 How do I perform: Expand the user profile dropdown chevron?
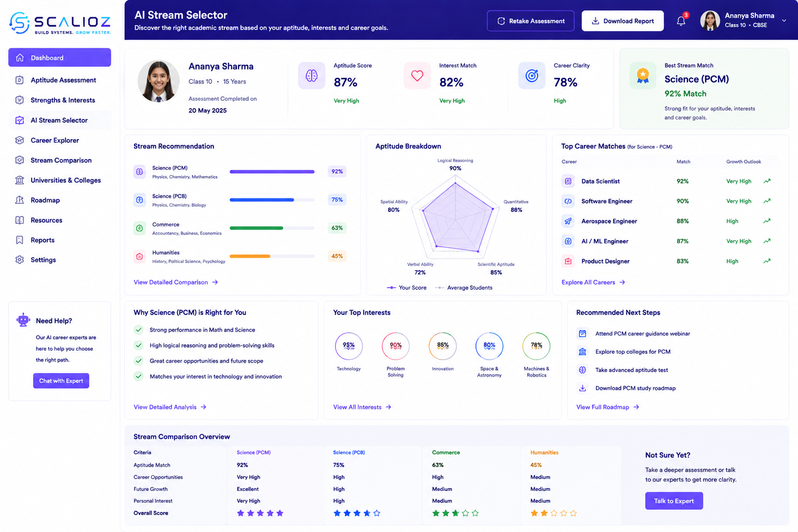[784, 21]
